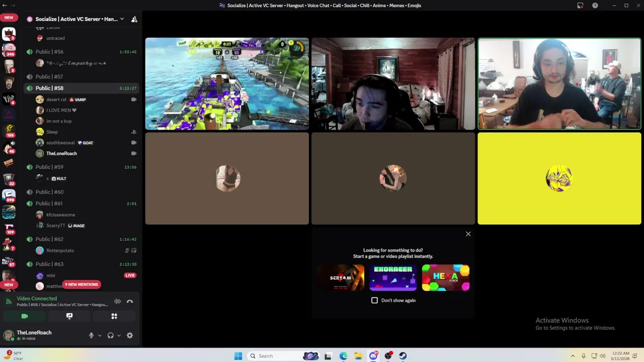The height and width of the screenshot is (362, 644).
Task: Click the 9 NEW MENTIONS pill
Action: [82, 285]
